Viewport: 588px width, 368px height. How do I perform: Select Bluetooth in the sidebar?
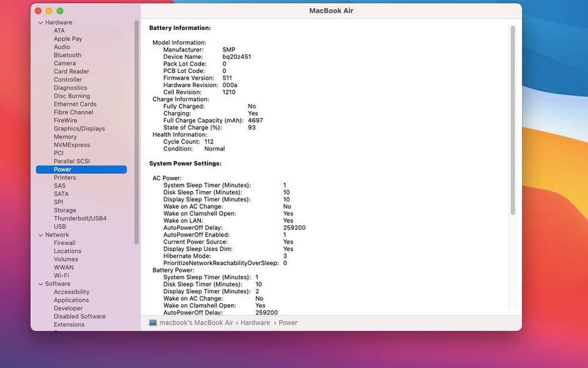(x=67, y=55)
